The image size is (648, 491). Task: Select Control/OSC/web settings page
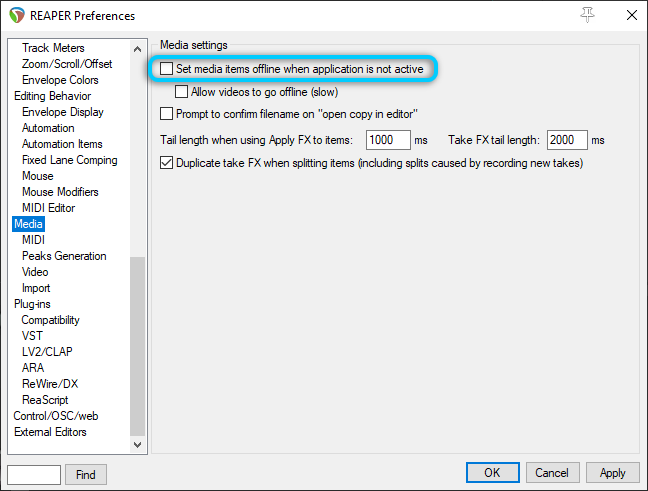(56, 416)
